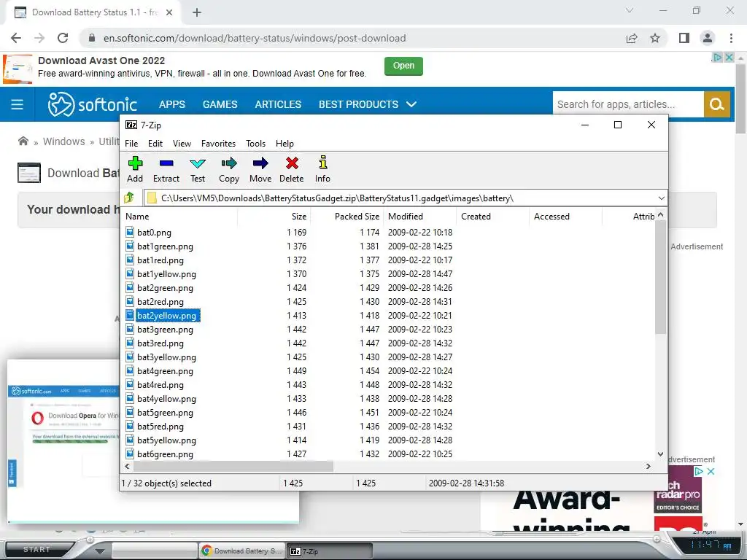Select bat2yellow.png in the list

[166, 315]
